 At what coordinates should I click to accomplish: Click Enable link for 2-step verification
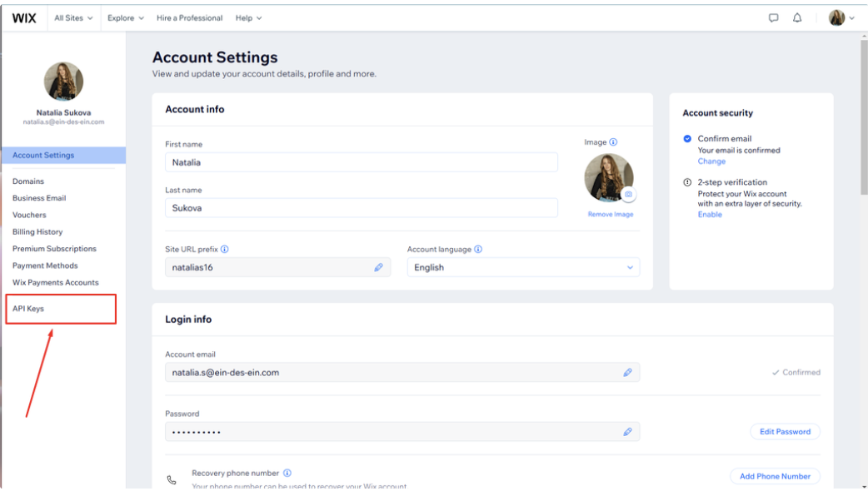point(710,215)
